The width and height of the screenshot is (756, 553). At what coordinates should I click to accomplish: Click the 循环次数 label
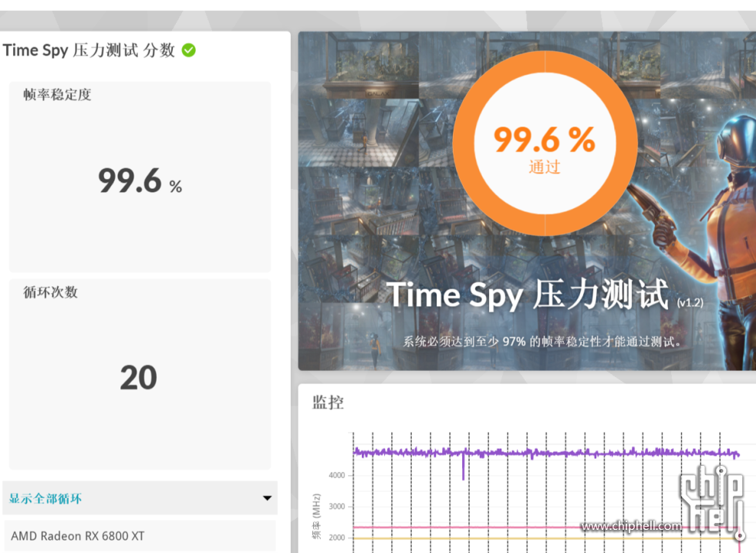[50, 292]
